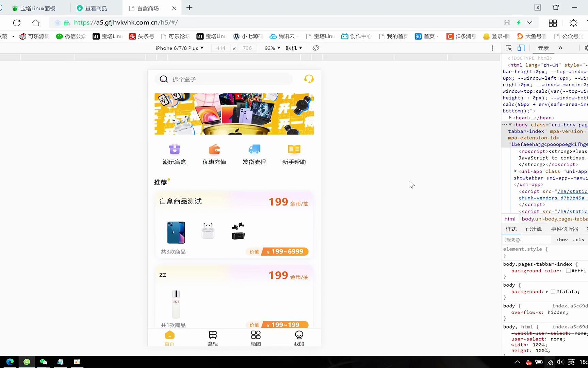
Task: Edit viewport width 414 field
Action: [221, 48]
